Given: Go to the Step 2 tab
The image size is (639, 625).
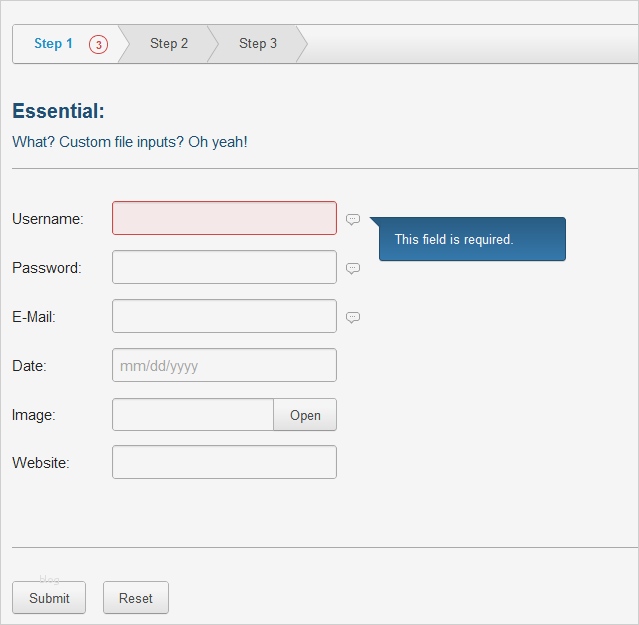Looking at the screenshot, I should (169, 44).
